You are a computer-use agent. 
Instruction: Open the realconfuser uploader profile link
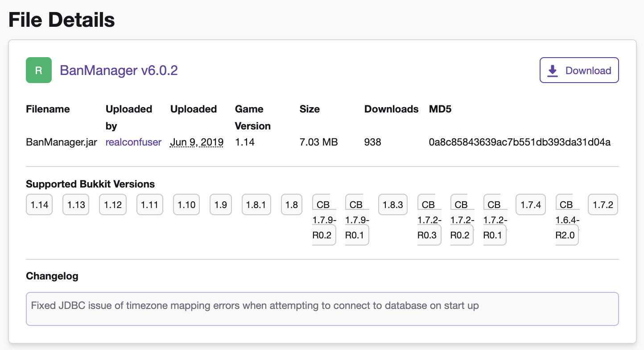(x=133, y=142)
